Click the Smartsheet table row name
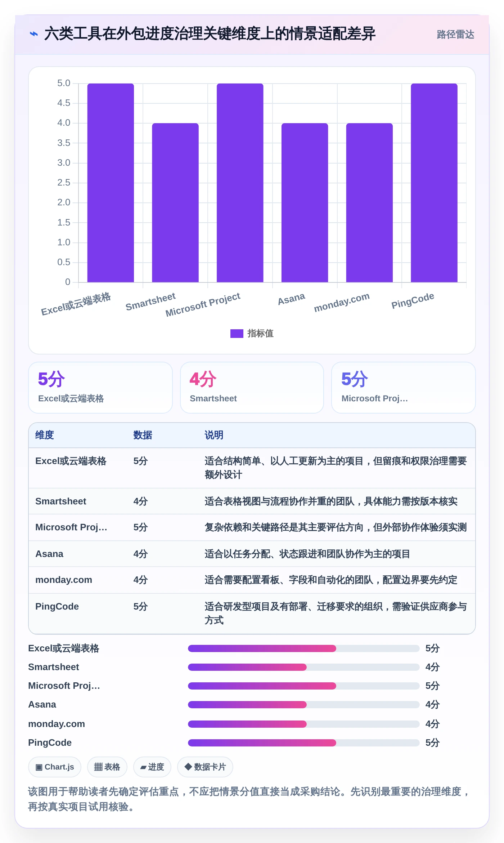 tap(61, 501)
